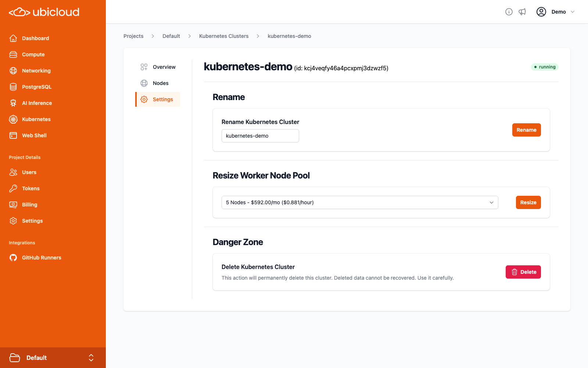The height and width of the screenshot is (368, 588).
Task: Expand the Demo account menu
Action: pyautogui.click(x=562, y=11)
